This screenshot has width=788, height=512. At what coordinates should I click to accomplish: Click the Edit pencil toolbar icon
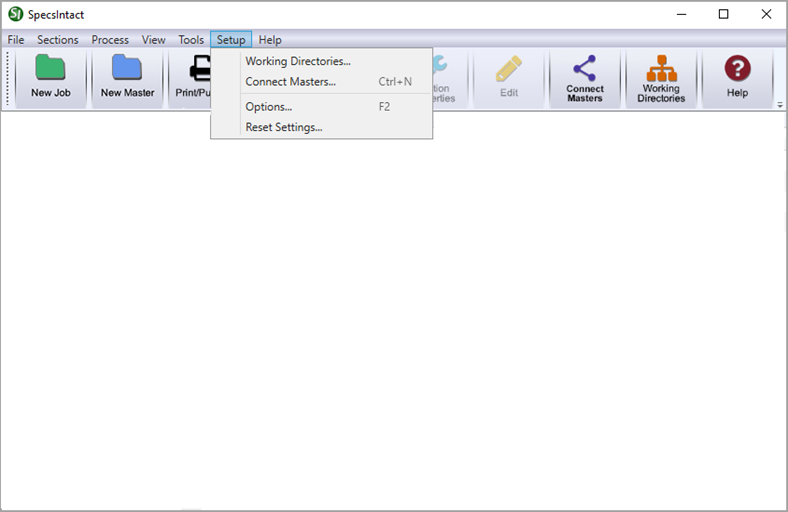509,68
